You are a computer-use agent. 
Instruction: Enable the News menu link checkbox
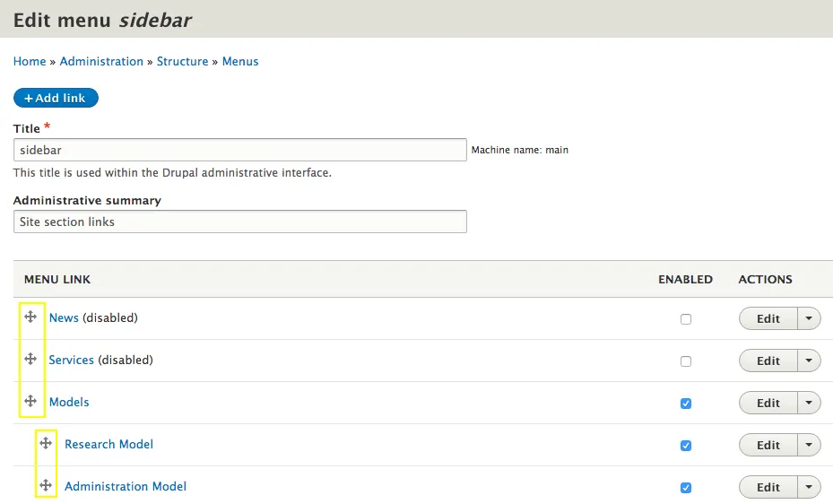(686, 319)
